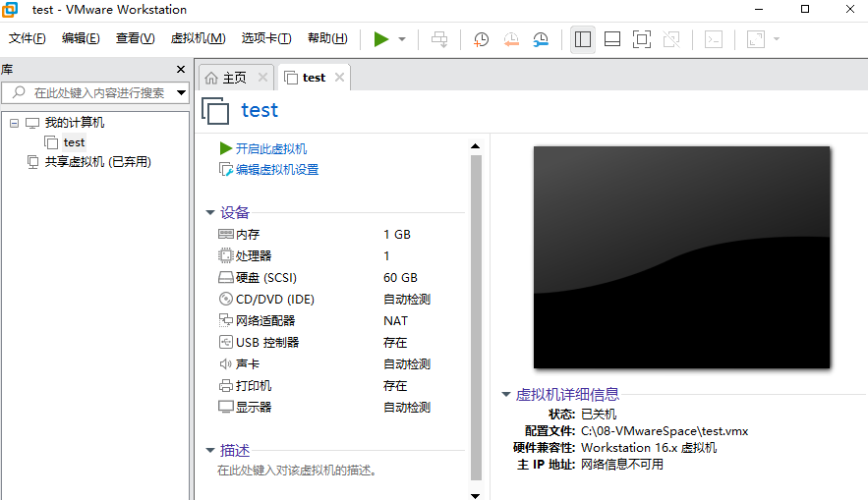Click the 显示器 display device icon
The image size is (868, 500).
pos(225,407)
